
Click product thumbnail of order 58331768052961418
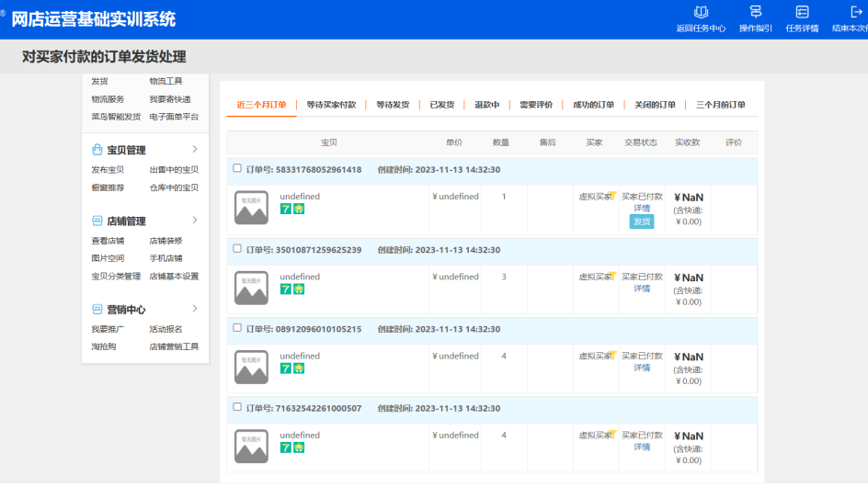click(251, 208)
